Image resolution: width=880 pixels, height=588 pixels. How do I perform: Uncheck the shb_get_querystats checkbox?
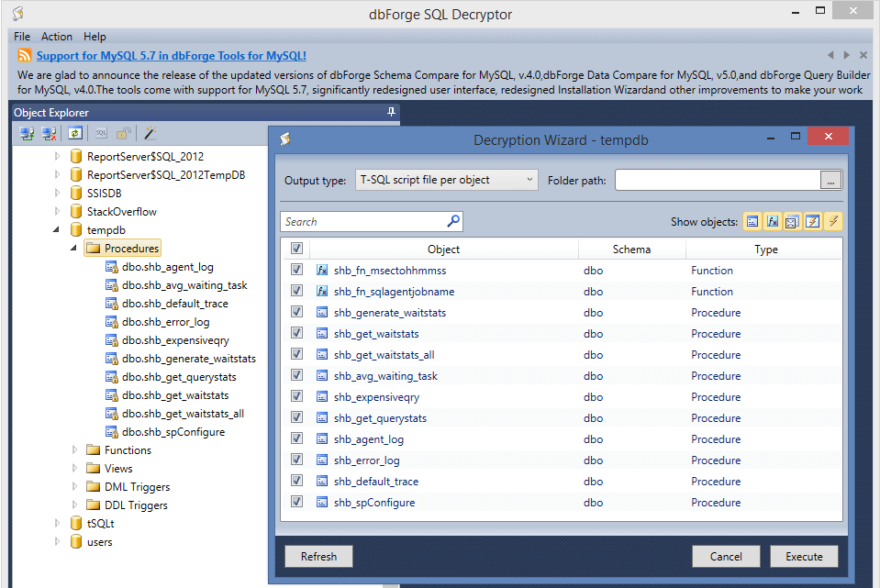tap(297, 416)
